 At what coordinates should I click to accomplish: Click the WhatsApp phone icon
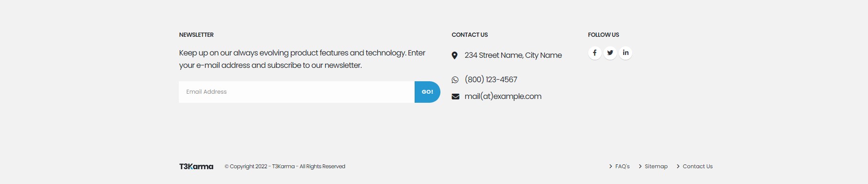tap(455, 80)
